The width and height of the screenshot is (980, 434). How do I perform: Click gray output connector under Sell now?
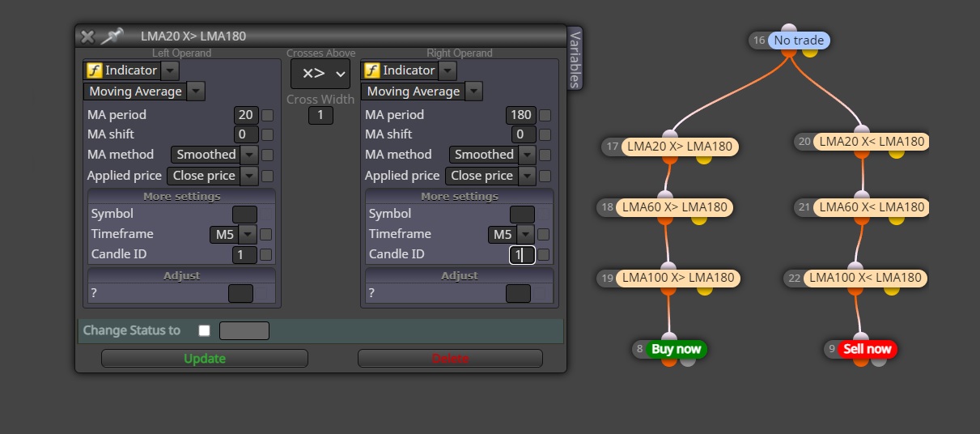click(879, 360)
